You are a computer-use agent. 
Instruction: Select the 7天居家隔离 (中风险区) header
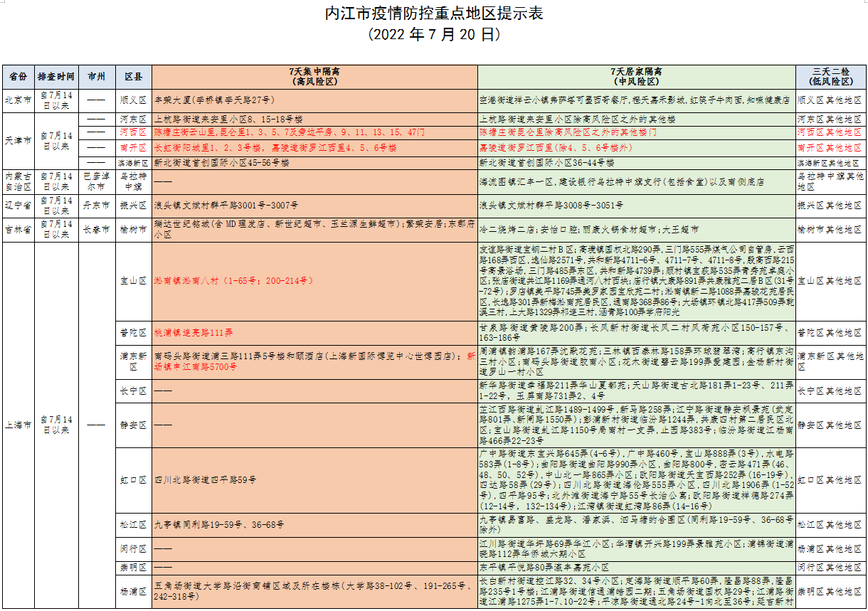click(x=635, y=76)
